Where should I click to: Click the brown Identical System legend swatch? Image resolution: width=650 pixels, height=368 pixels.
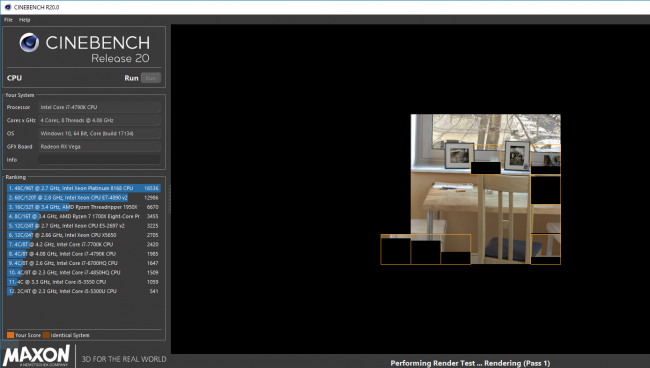point(46,335)
